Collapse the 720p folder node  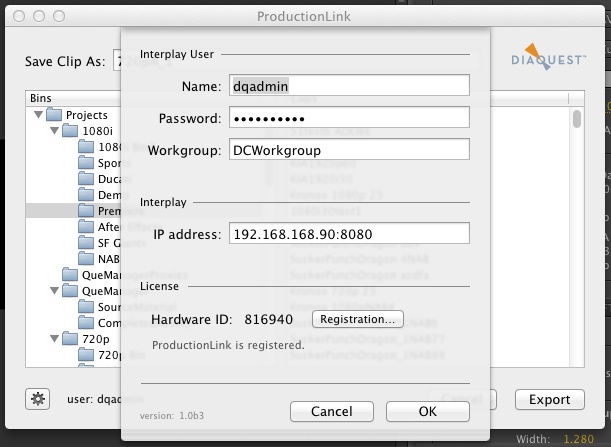(55, 338)
